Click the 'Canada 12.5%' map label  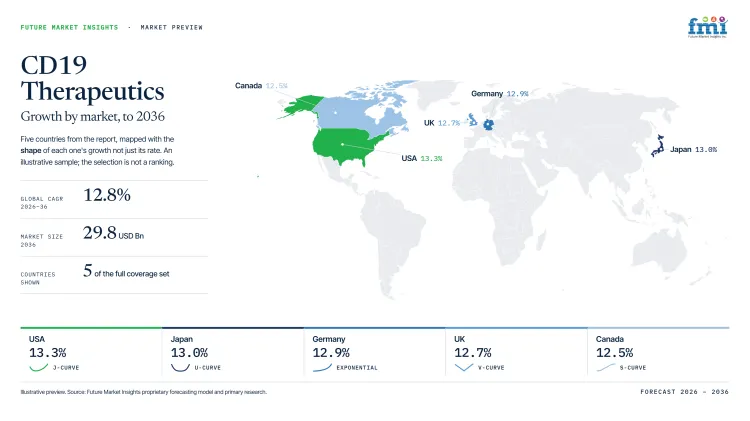(261, 86)
